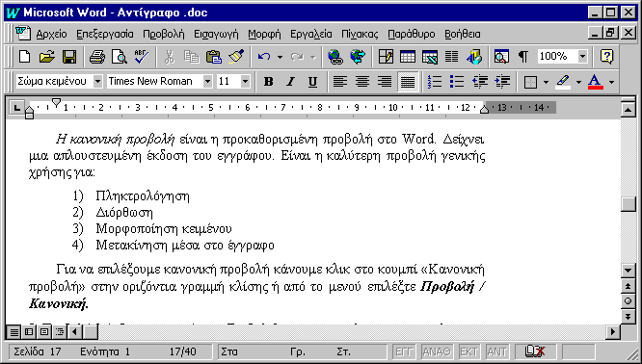
Task: Insert hyperlink globe icon
Action: [335, 57]
